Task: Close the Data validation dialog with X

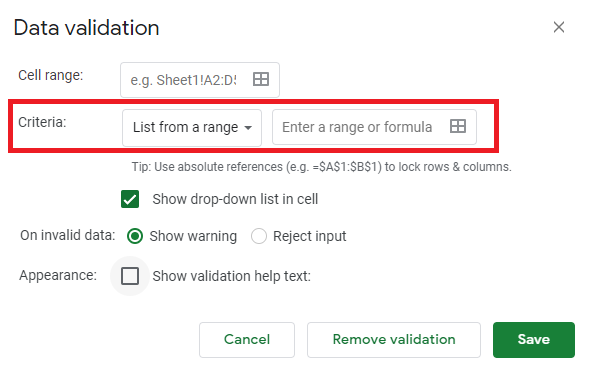Action: tap(559, 27)
